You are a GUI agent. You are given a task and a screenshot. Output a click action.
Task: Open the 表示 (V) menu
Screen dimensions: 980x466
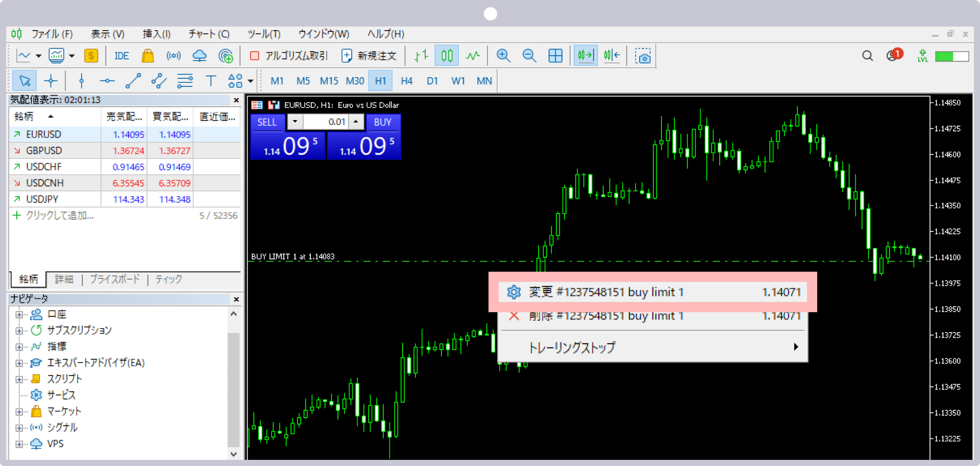click(x=108, y=34)
